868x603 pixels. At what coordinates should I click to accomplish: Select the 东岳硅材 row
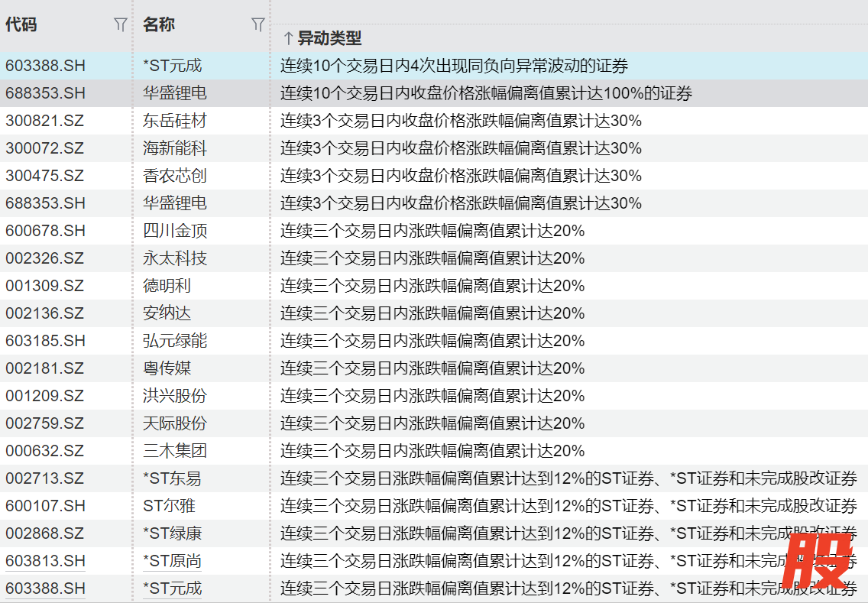point(175,121)
